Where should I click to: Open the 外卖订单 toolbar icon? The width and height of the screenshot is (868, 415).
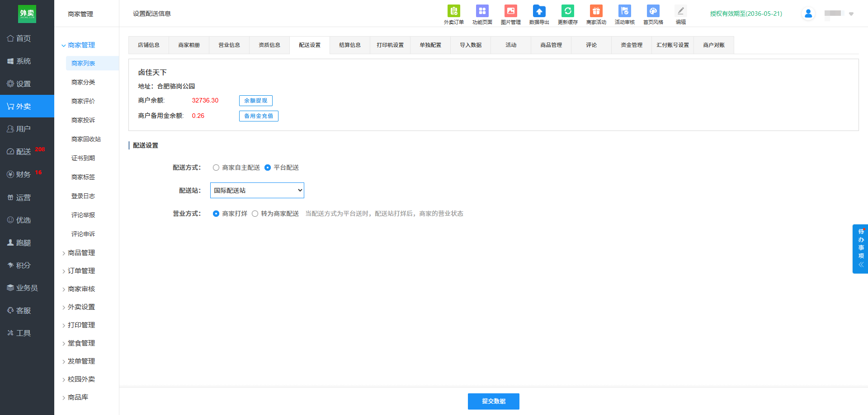click(453, 14)
